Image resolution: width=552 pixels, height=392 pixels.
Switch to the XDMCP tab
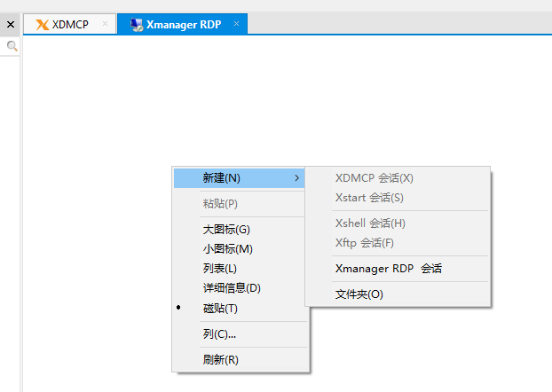click(70, 24)
